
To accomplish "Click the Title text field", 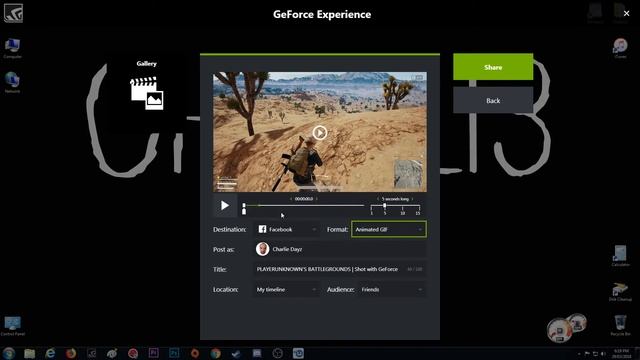I will point(340,269).
